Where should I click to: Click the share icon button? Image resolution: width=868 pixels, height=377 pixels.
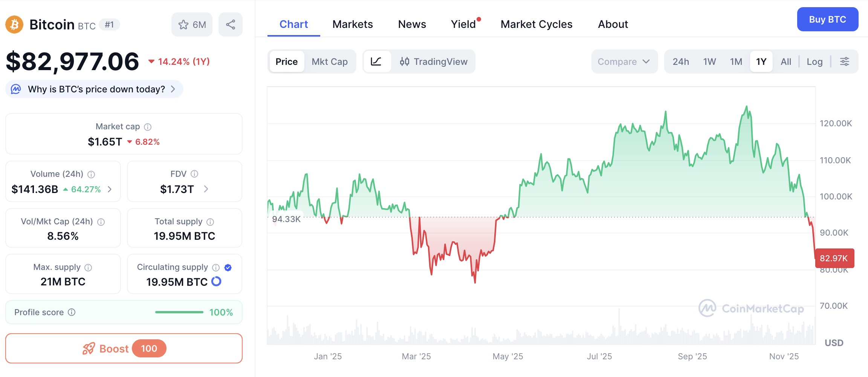pyautogui.click(x=231, y=25)
